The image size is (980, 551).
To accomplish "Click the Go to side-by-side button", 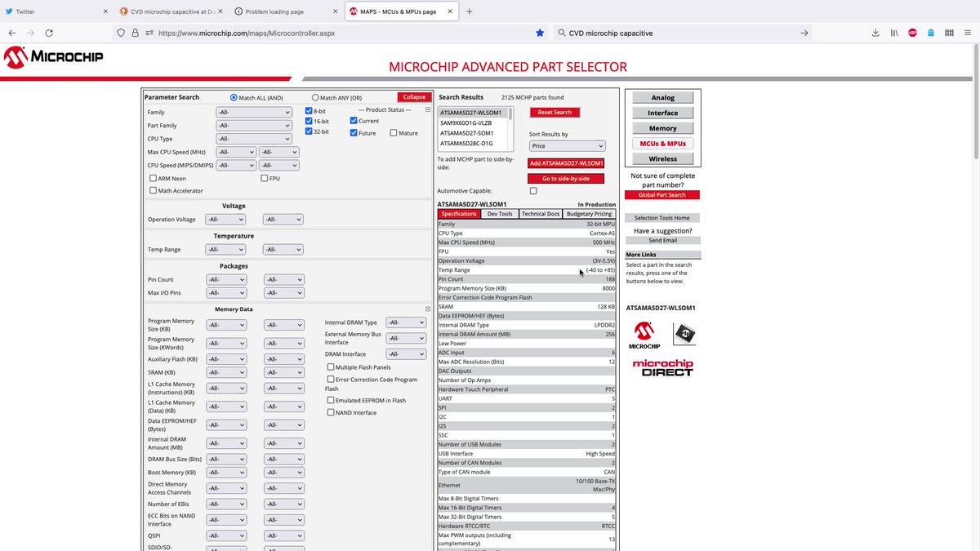I will (566, 179).
